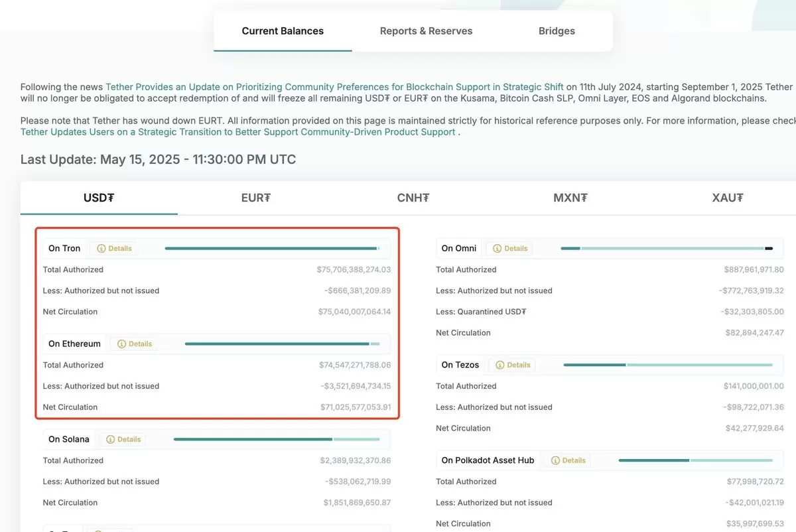Click the On Tron progress bar
The width and height of the screenshot is (796, 532).
tap(273, 248)
